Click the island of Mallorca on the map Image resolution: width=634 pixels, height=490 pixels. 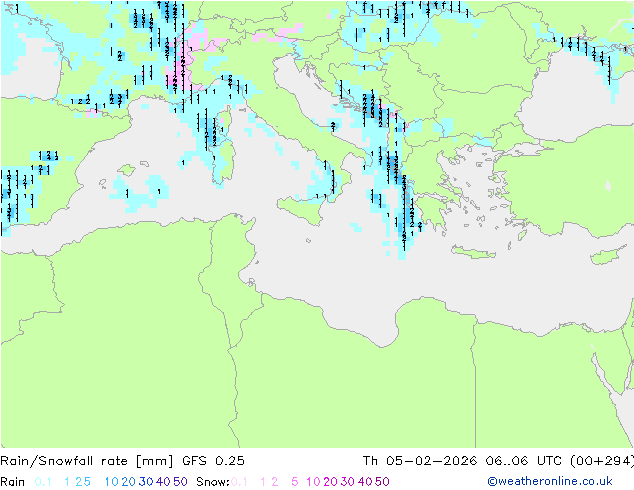click(x=127, y=170)
